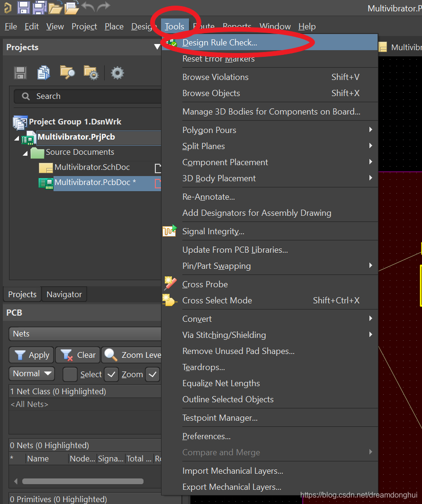Click the Zoom Level button
Image resolution: width=422 pixels, height=504 pixels.
click(x=132, y=355)
